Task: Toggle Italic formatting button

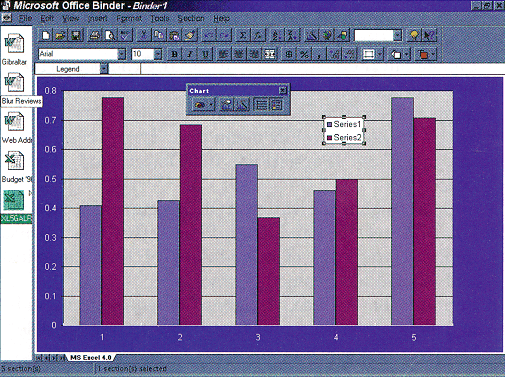Action: click(x=190, y=54)
